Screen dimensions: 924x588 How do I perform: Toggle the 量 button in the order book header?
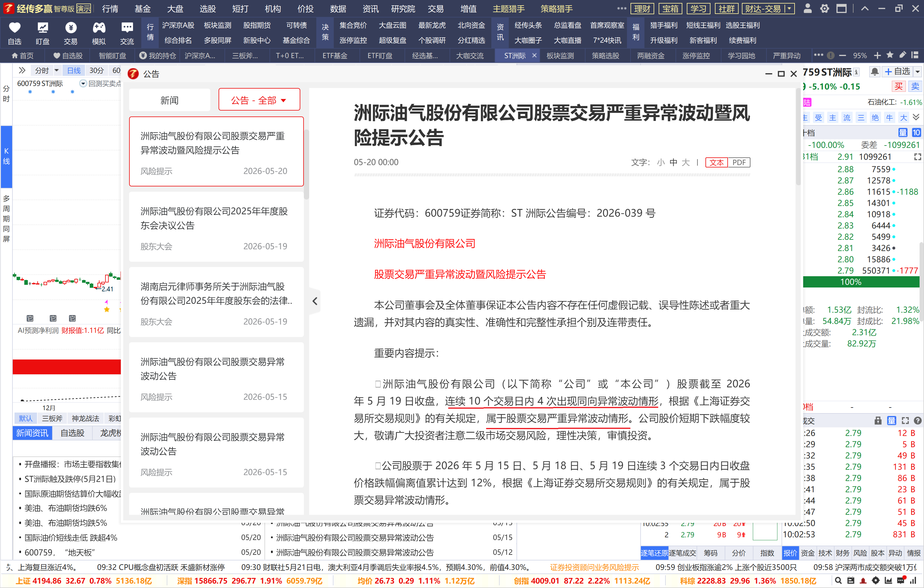coord(902,133)
